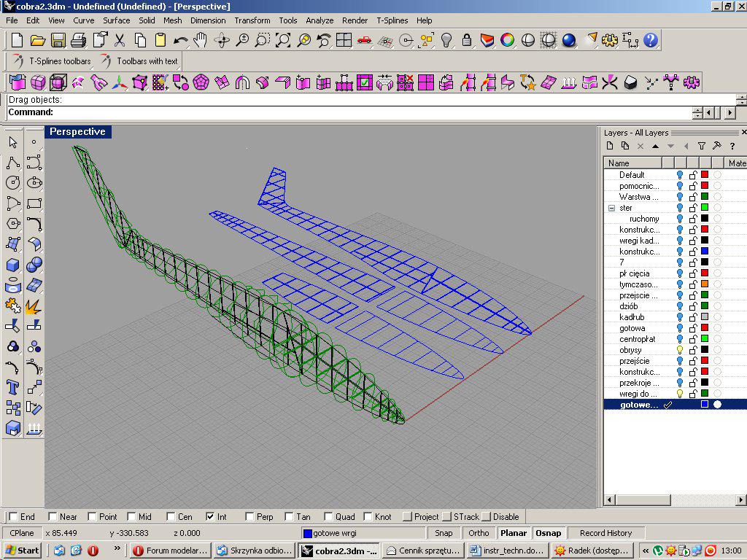Click the Zoom Extents magnifier icon
Screen dimensions: 747x560
283,40
